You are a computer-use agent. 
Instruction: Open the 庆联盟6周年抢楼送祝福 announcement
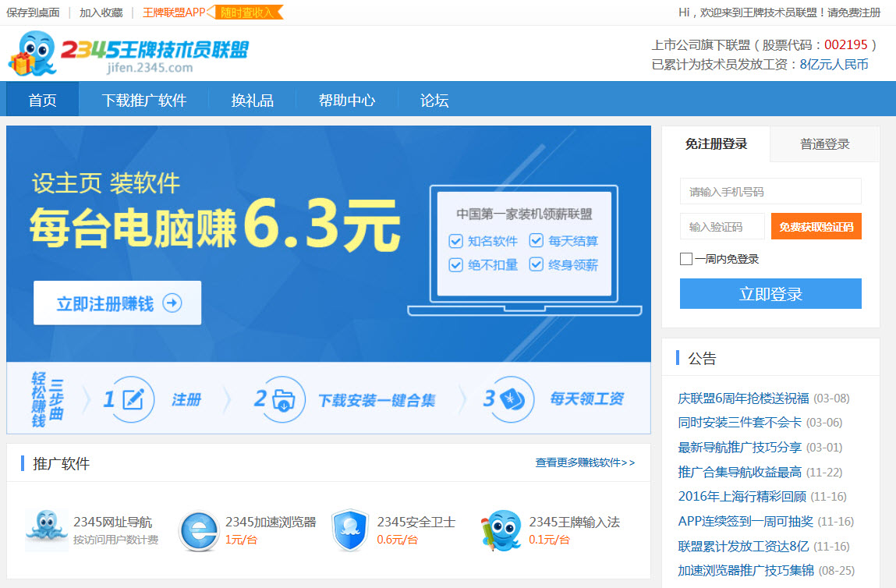(743, 398)
